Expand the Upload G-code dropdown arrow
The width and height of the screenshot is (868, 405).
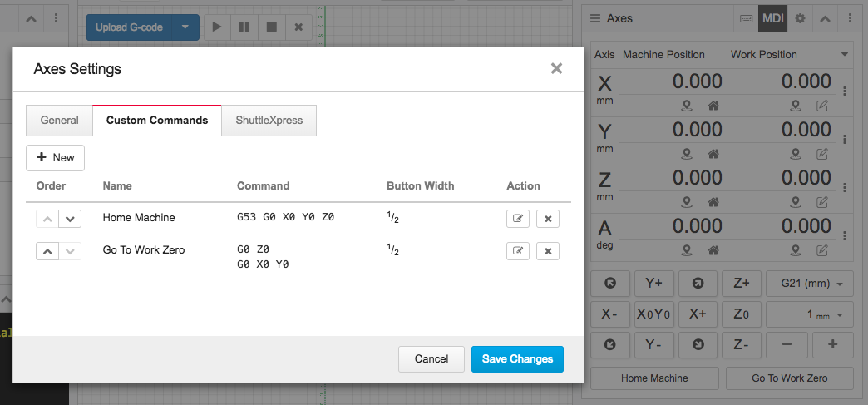click(186, 27)
